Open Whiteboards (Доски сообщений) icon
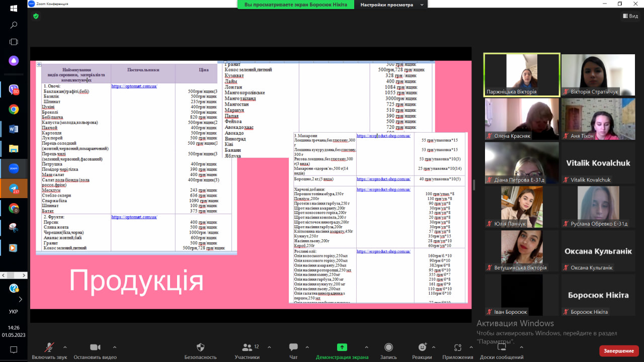This screenshot has width=644, height=362. click(501, 347)
